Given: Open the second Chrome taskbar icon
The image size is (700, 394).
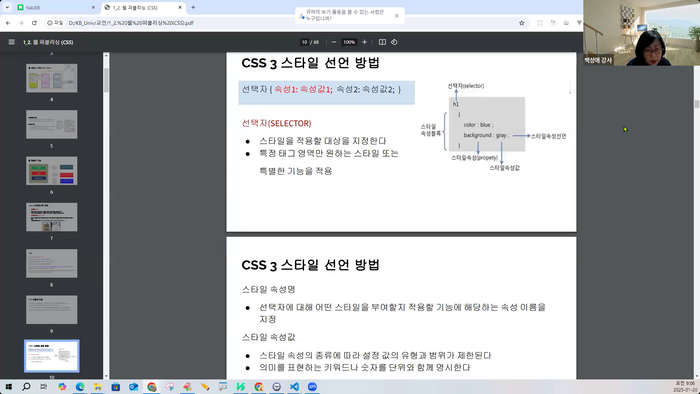Looking at the screenshot, I should (x=259, y=386).
